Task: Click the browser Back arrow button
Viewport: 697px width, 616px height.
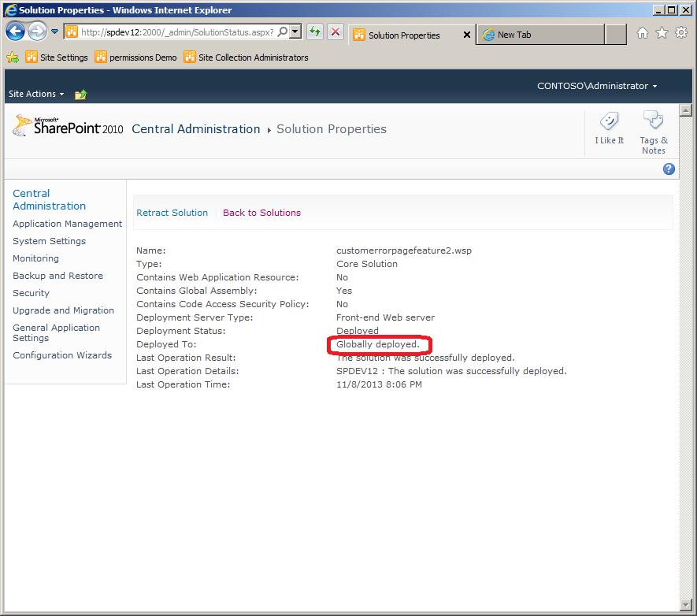Action: 15,32
